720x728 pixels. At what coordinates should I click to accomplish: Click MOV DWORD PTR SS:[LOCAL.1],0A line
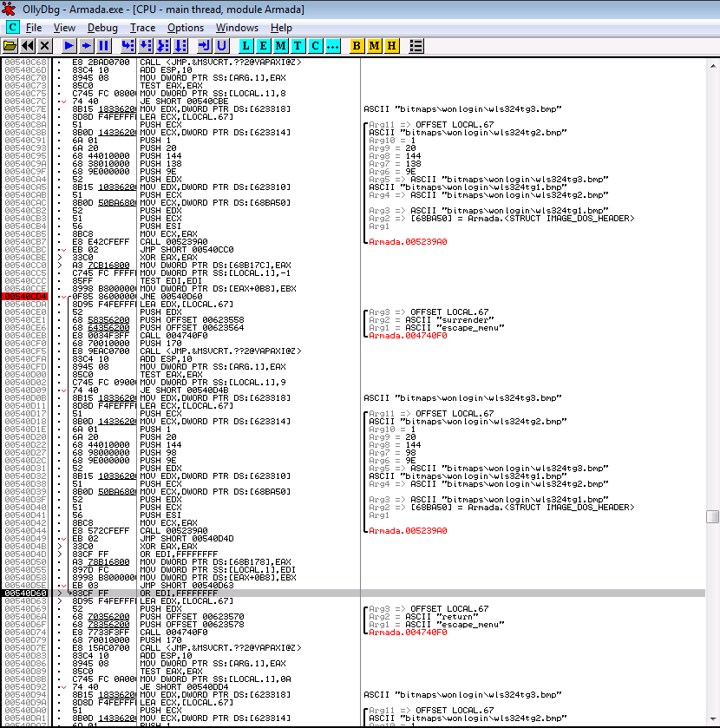click(215, 679)
